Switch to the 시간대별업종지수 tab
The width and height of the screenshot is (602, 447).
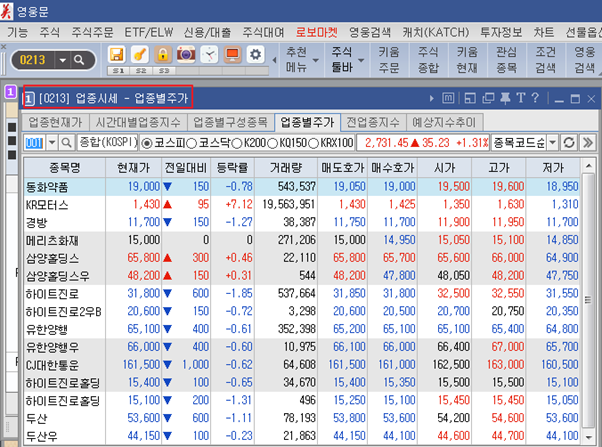[x=138, y=123]
